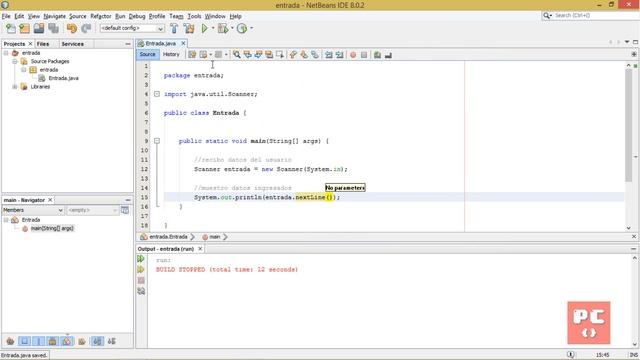The height and width of the screenshot is (360, 640).
Task: Switch to the Services tab
Action: 73,44
